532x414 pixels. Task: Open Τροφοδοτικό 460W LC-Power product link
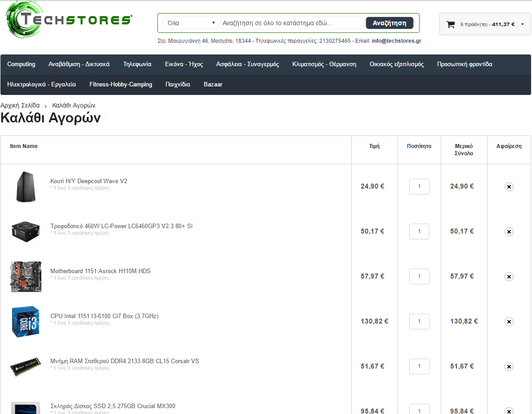point(121,226)
